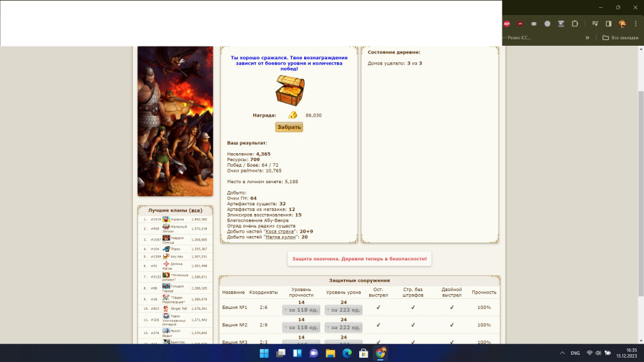Screen dimensions: 644x362
Task: Click Башня №2 Ост. выстрел checkmark
Action: coord(379,325)
